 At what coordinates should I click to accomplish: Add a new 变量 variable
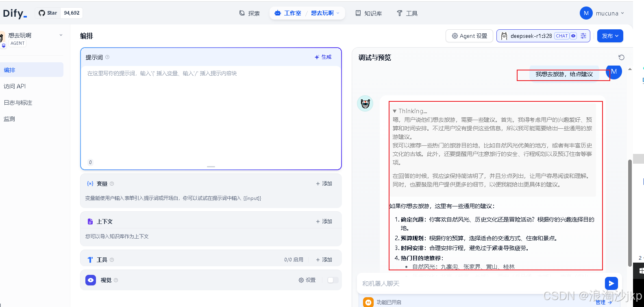point(324,184)
